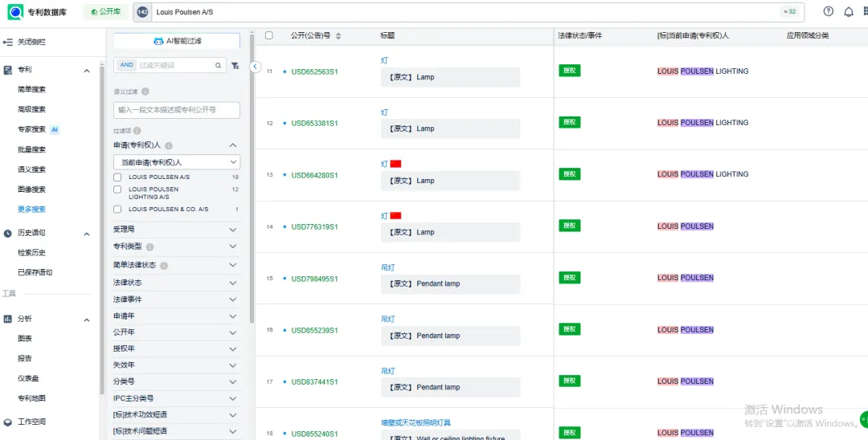The image size is (868, 440).
Task: Click the red flag icon on USD664280S1 row
Action: click(395, 164)
